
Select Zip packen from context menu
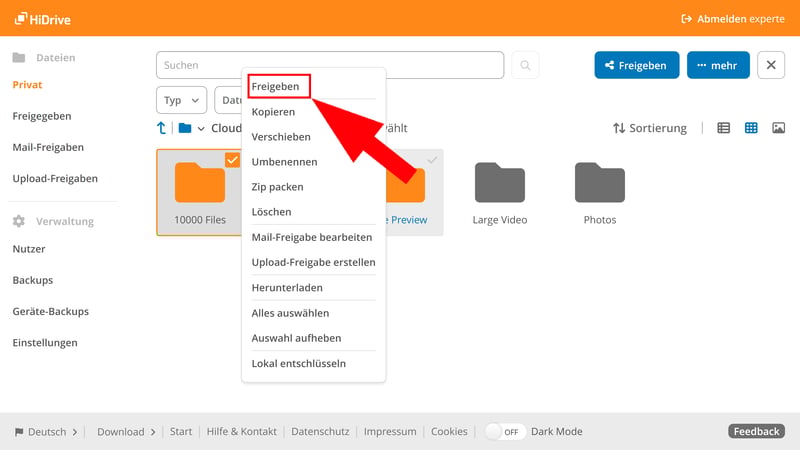[277, 187]
